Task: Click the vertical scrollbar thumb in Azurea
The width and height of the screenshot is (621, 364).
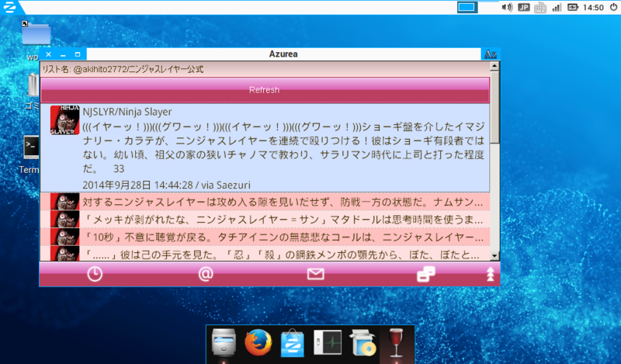Action: pyautogui.click(x=494, y=107)
